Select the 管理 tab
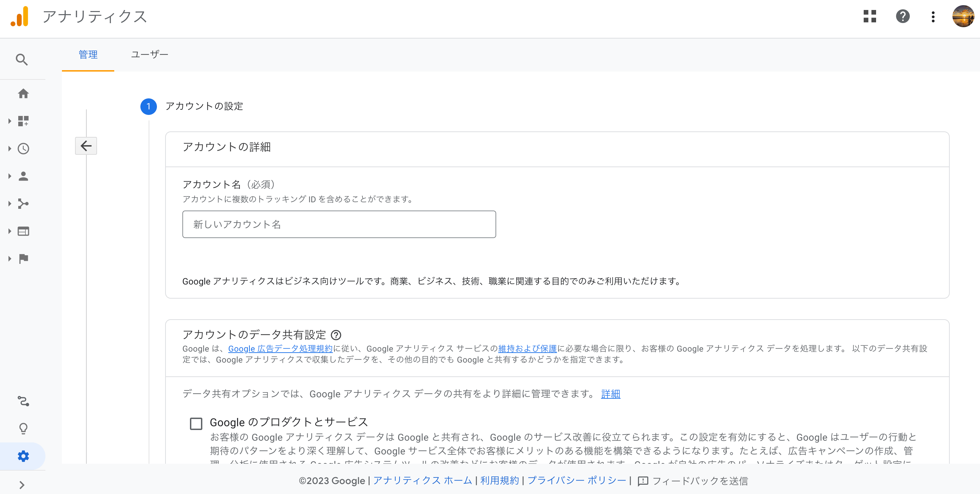The image size is (980, 494). [88, 55]
